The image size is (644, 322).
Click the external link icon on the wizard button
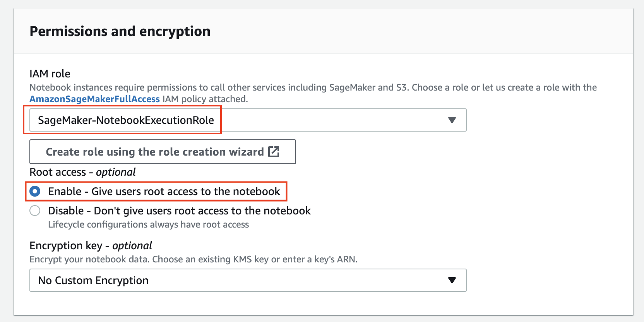pos(274,152)
